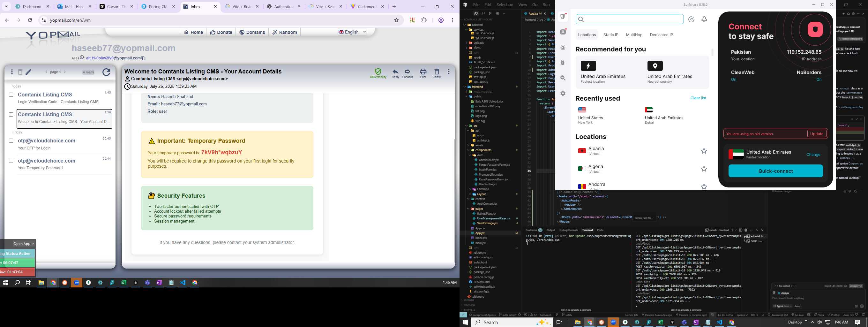868x327 pixels.
Task: Open UserManagementPage.jsx in explorer
Action: [493, 218]
